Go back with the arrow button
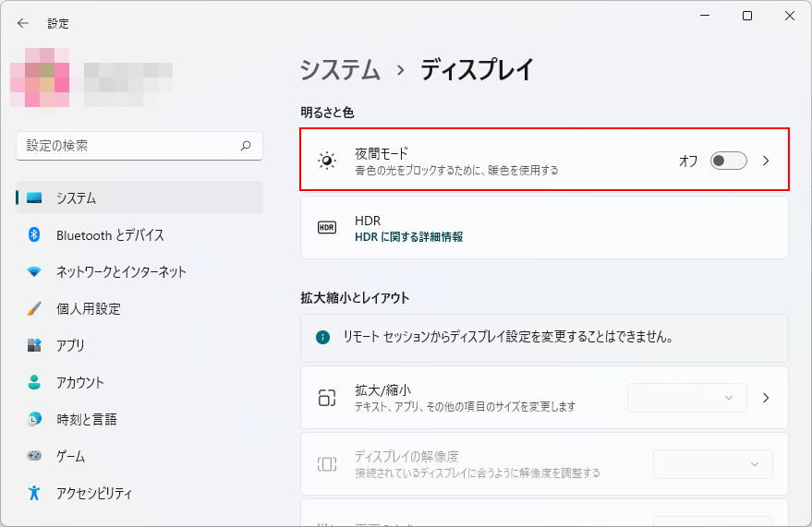This screenshot has width=812, height=527. tap(23, 23)
